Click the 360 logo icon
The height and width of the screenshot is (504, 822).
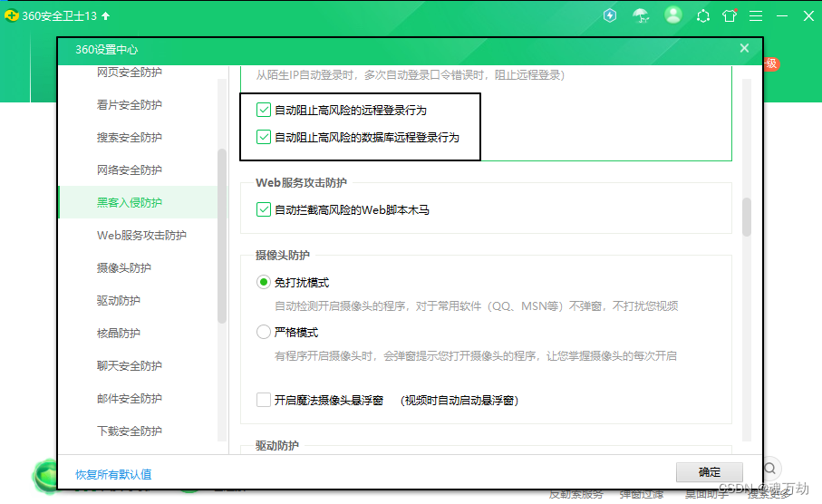pos(12,15)
